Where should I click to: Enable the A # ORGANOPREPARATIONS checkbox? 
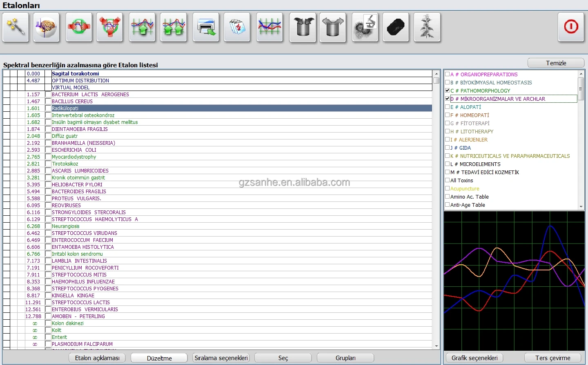click(x=448, y=74)
